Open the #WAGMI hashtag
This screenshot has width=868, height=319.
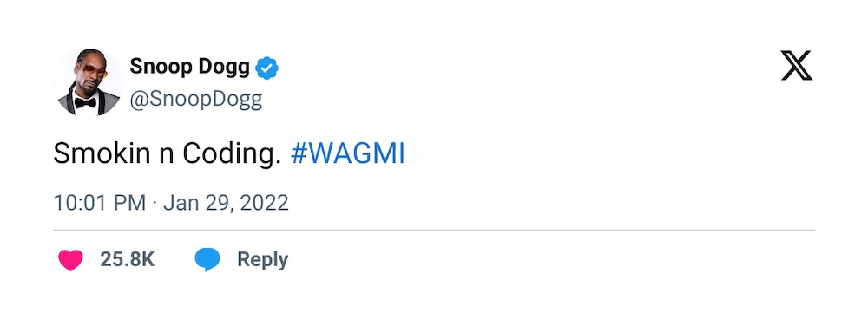[x=348, y=154]
